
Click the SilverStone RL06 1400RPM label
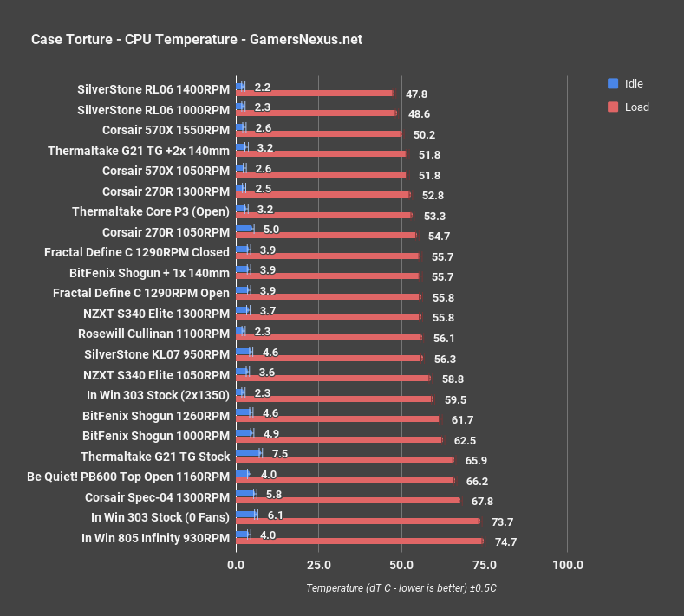pos(153,89)
